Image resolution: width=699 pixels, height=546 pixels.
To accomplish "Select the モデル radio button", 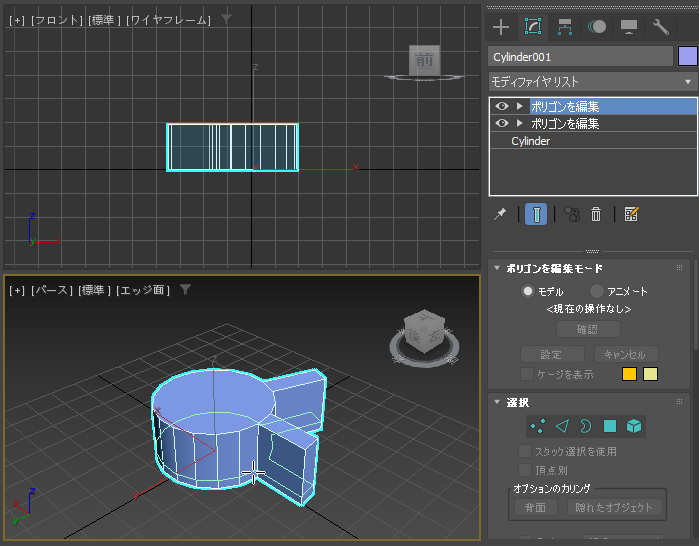I will point(528,291).
